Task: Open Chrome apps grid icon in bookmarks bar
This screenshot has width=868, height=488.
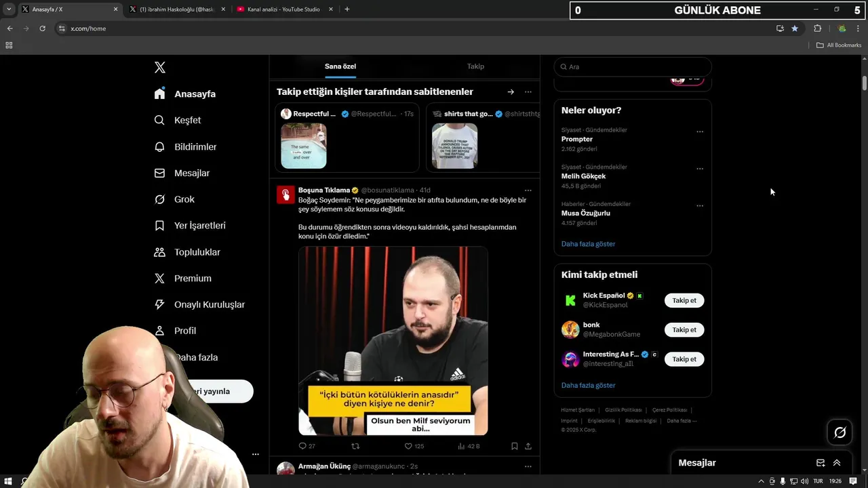Action: pos(9,45)
